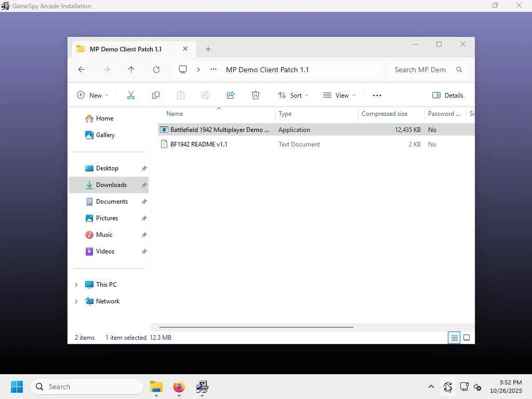The height and width of the screenshot is (399, 532).
Task: Open Documents in the sidebar
Action: 112,202
